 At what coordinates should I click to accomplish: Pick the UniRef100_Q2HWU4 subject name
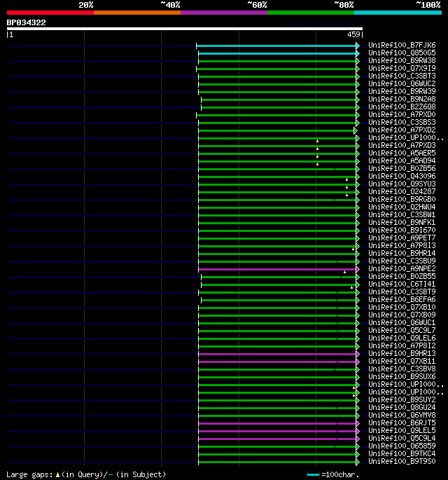click(x=402, y=207)
